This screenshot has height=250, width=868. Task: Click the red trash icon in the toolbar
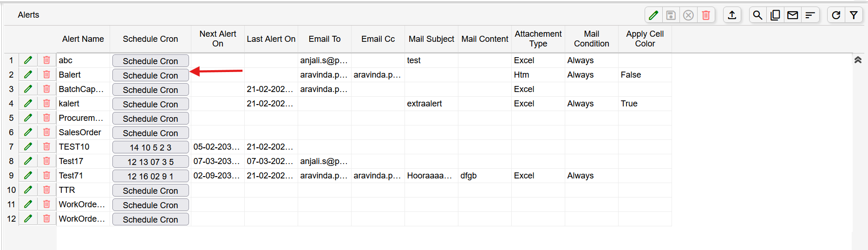click(x=706, y=15)
